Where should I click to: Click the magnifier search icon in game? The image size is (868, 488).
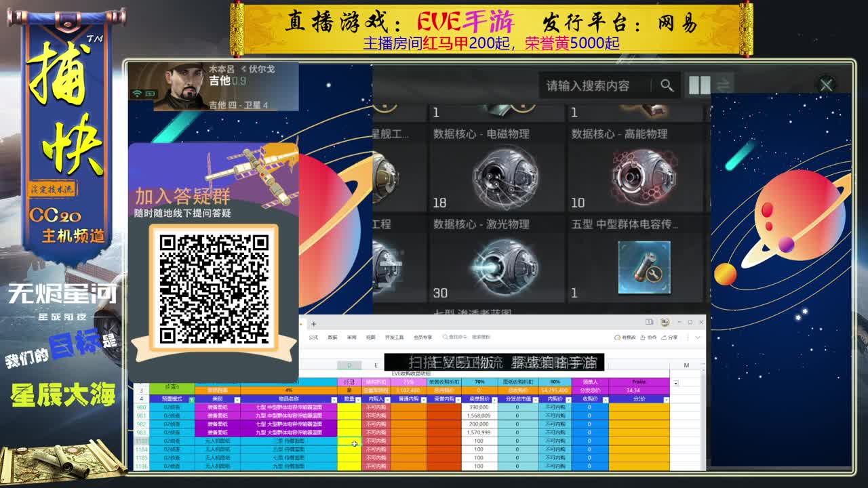coord(667,85)
